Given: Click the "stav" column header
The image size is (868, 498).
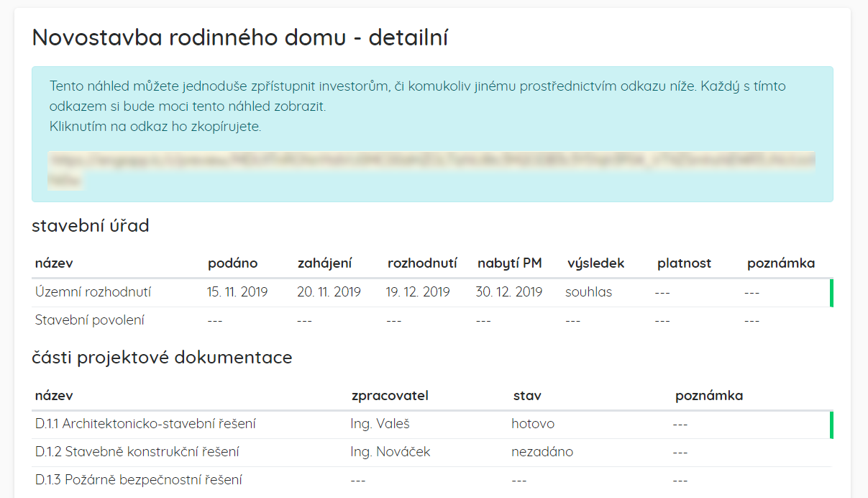Looking at the screenshot, I should click(527, 396).
